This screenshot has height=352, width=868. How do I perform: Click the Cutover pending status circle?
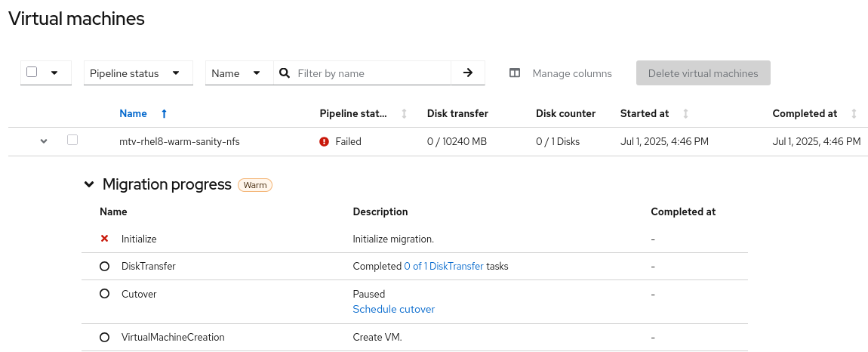(105, 294)
